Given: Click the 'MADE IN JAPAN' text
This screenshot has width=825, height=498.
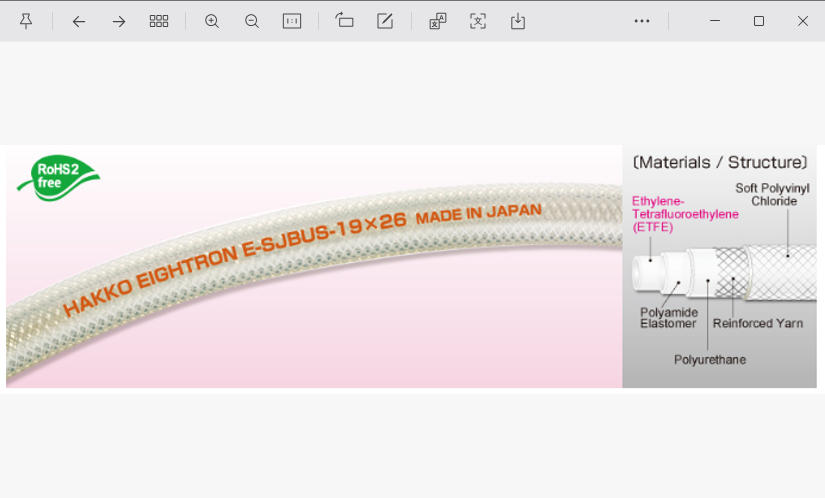Looking at the screenshot, I should 479,213.
